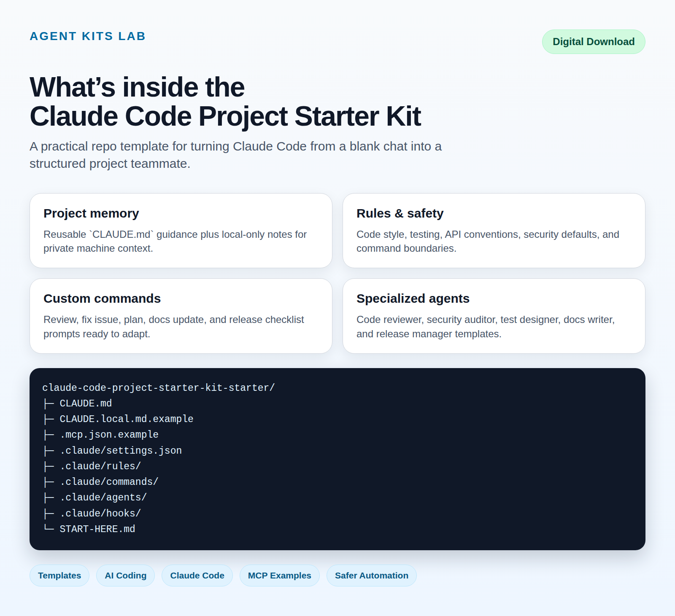Image resolution: width=675 pixels, height=616 pixels.
Task: Click the "Claude Code Project Starter Kit" headline line
Action: pyautogui.click(x=225, y=116)
